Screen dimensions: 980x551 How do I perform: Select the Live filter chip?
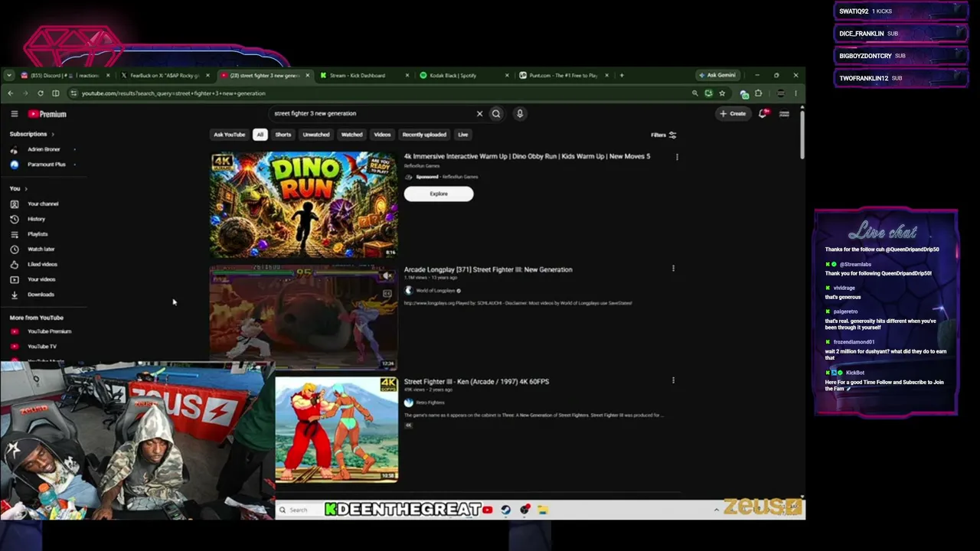463,135
